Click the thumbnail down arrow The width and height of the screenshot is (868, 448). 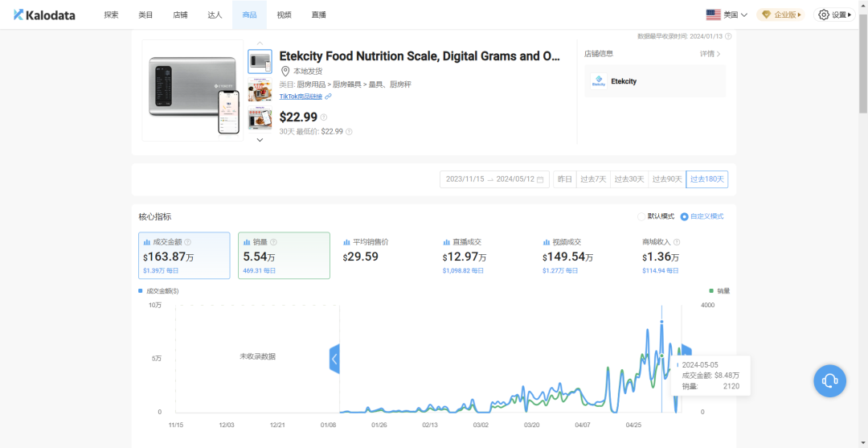(x=260, y=140)
